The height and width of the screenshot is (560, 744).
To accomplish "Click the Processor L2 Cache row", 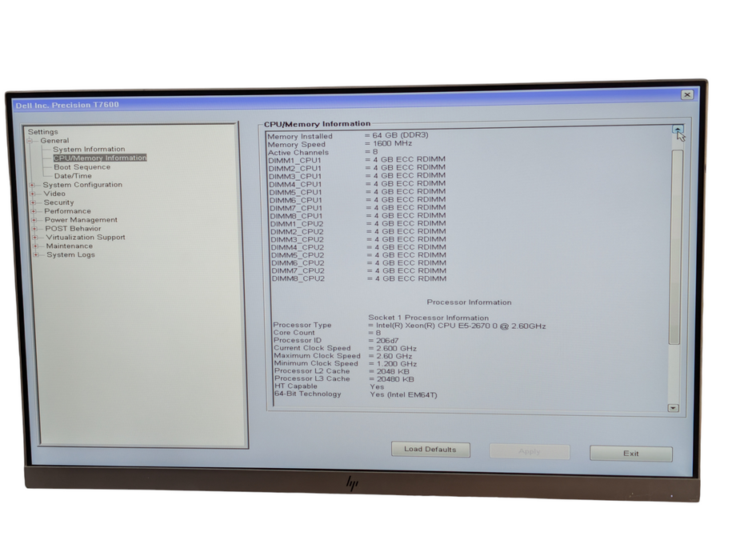I will [342, 371].
